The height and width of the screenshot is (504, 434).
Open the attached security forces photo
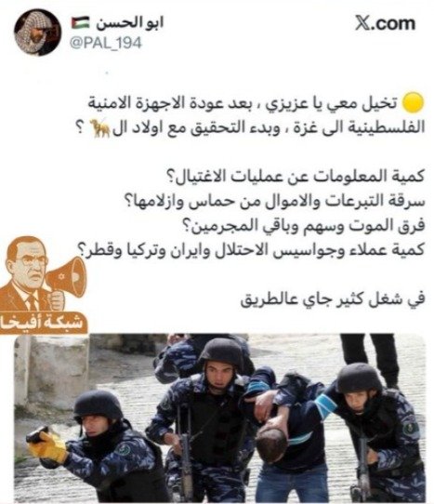(220, 418)
